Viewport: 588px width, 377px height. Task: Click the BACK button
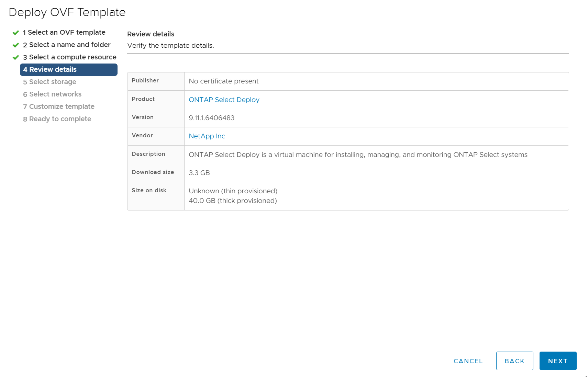514,361
